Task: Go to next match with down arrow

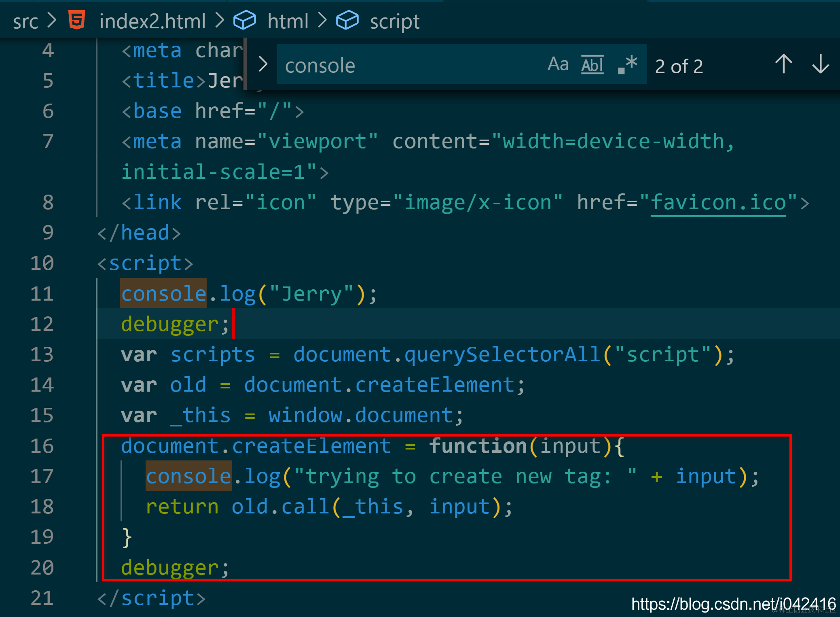Action: (x=820, y=64)
